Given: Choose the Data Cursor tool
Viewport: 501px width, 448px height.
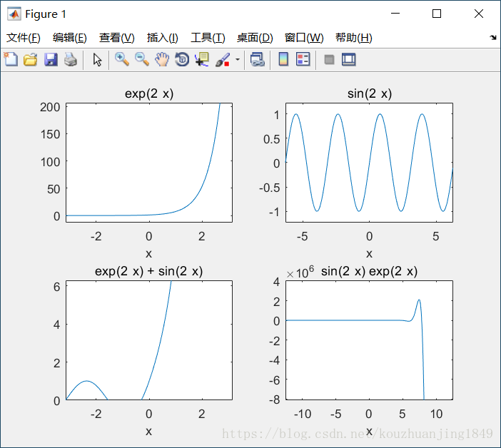Looking at the screenshot, I should point(202,60).
